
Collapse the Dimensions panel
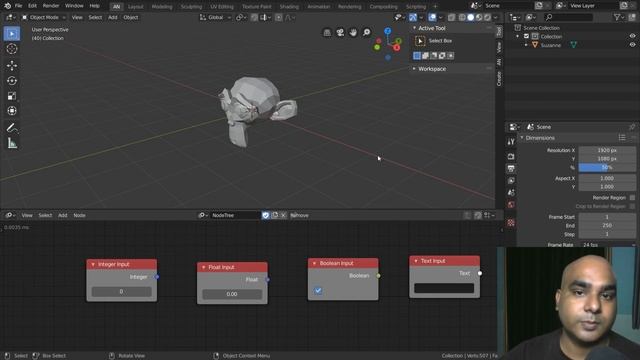tap(522, 138)
